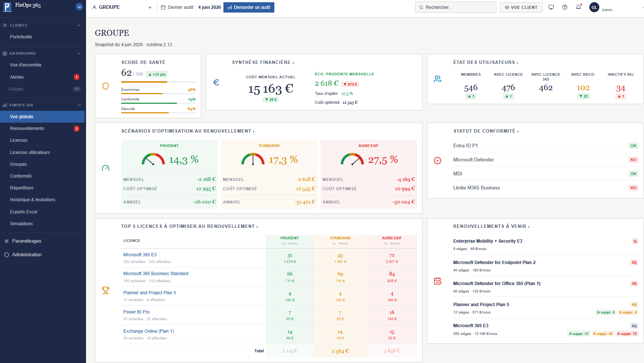
Task: Click the calendar clock icon in Renouvellements à venir
Action: [438, 281]
